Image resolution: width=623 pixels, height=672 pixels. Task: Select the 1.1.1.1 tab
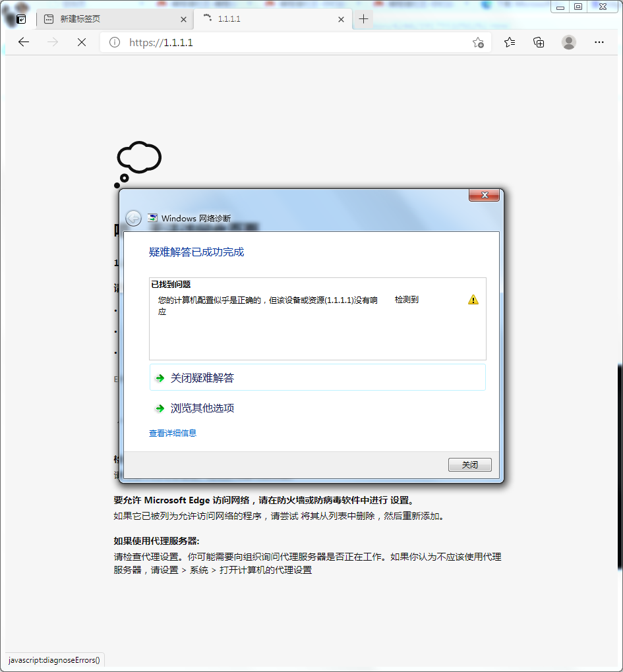pyautogui.click(x=273, y=19)
